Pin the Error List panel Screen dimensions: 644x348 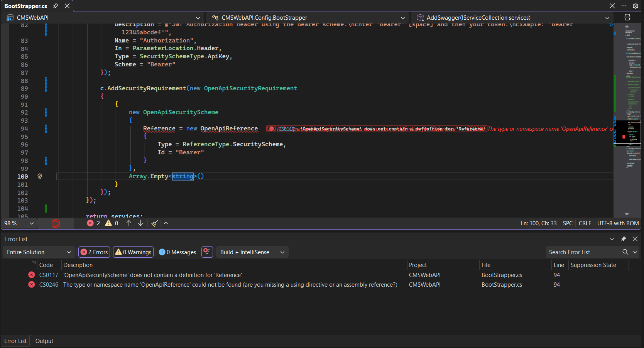tap(624, 239)
